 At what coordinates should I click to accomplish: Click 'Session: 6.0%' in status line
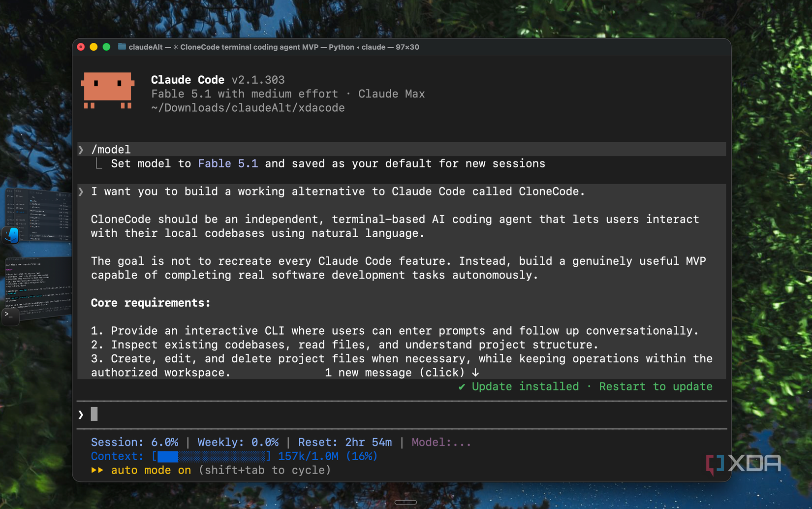134,442
